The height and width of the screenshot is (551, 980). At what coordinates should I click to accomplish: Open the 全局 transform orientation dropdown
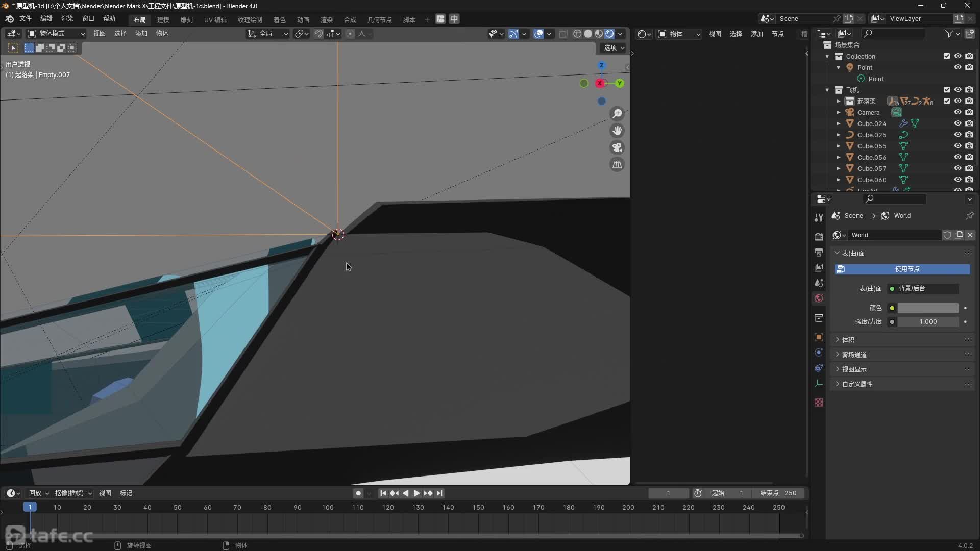click(267, 34)
